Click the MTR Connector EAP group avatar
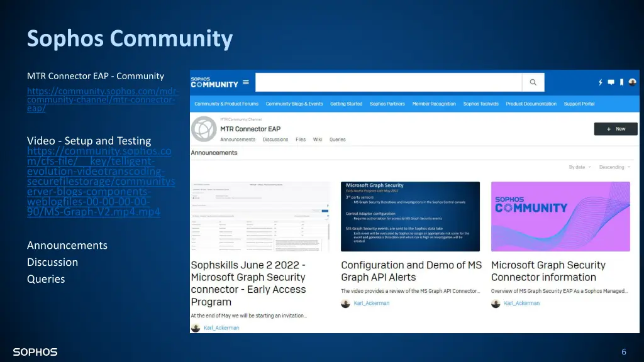Image resolution: width=644 pixels, height=362 pixels. pos(204,129)
